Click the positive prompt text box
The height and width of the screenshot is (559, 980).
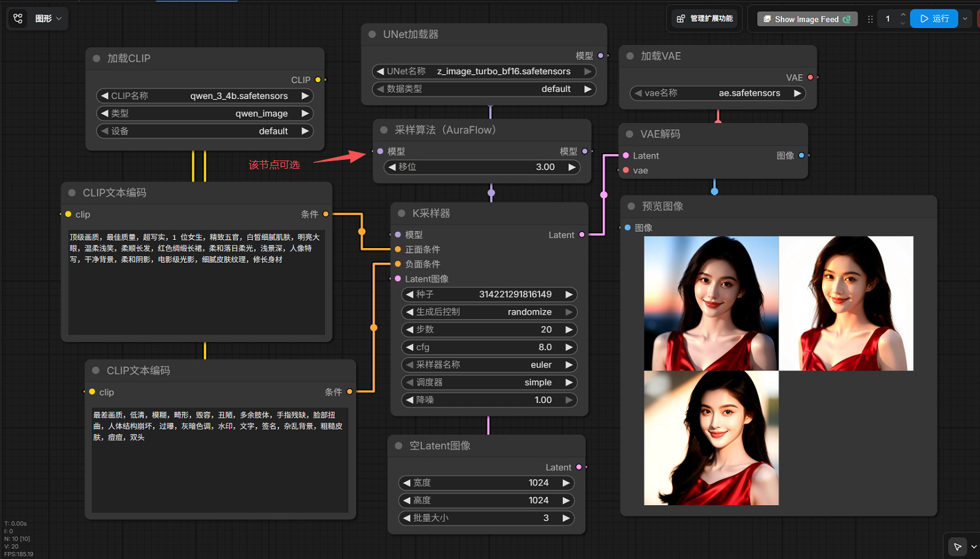tap(197, 282)
